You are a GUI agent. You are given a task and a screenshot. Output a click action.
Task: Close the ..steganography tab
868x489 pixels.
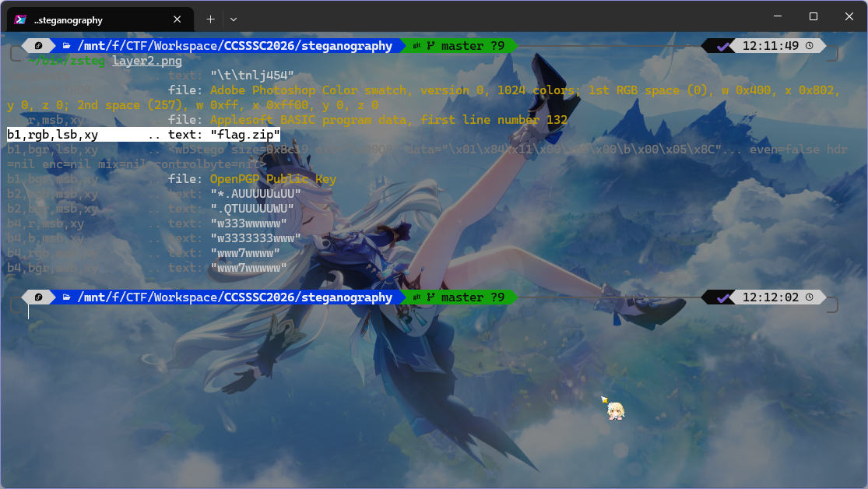(x=178, y=19)
